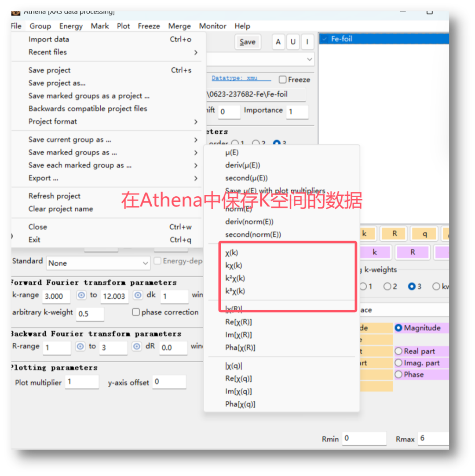Click the purple k marked-groups plot button

tap(375, 252)
